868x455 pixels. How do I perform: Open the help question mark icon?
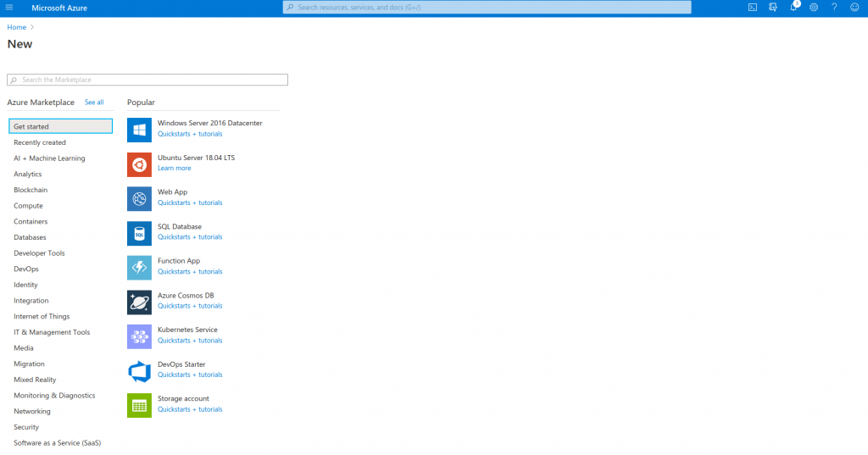coord(834,7)
